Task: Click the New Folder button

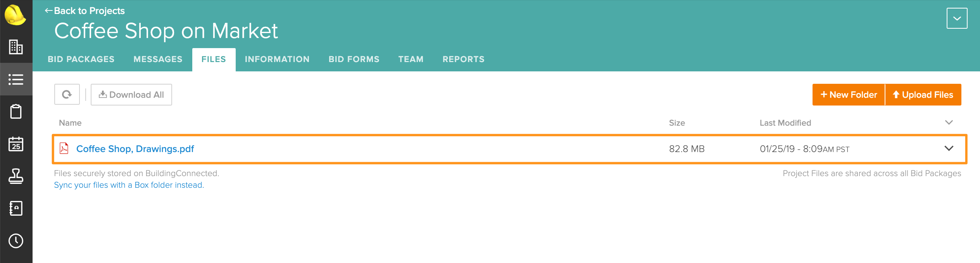Action: pyautogui.click(x=849, y=95)
